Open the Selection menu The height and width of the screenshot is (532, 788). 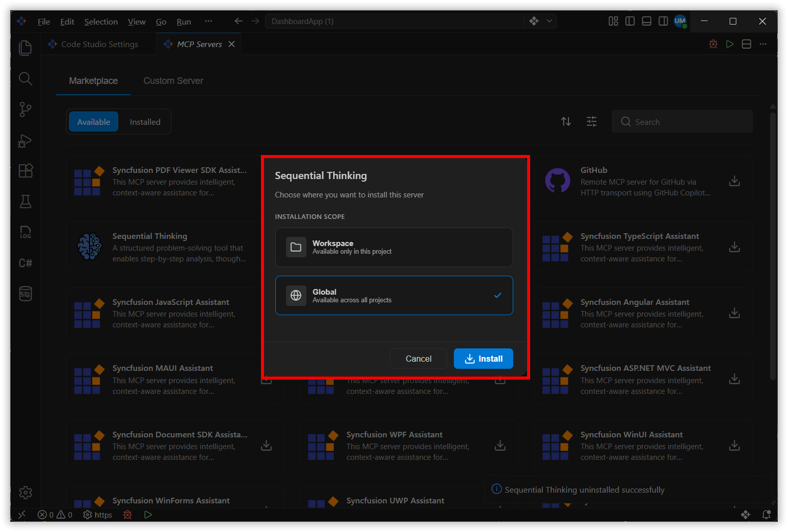coord(101,21)
